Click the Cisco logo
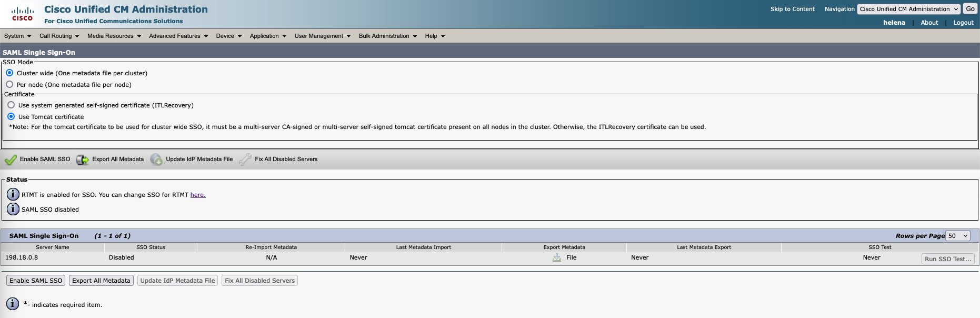This screenshot has height=318, width=980. pos(22,14)
